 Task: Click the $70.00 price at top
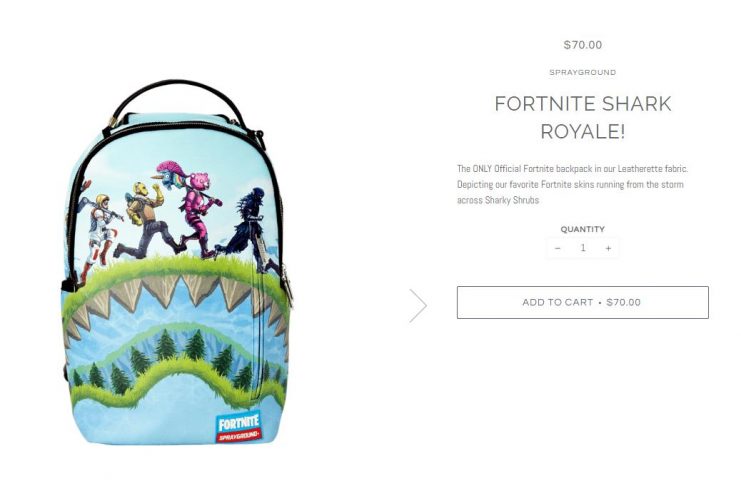click(583, 45)
